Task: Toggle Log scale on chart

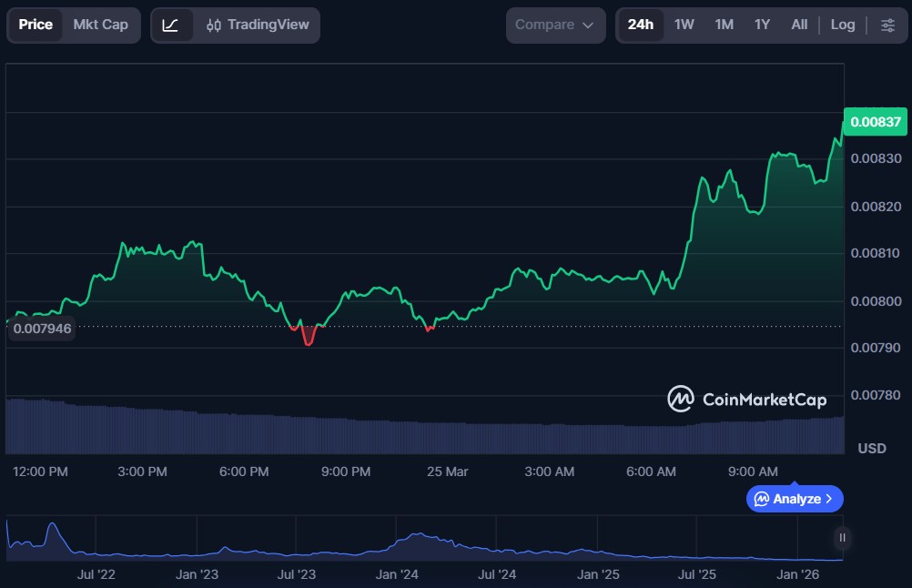Action: tap(843, 25)
